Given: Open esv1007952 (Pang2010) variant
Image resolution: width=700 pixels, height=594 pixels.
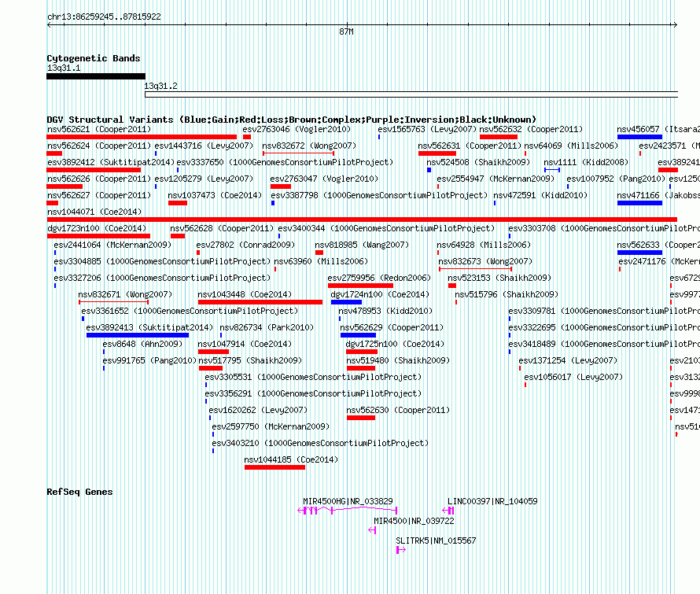Looking at the screenshot, I should 616,179.
